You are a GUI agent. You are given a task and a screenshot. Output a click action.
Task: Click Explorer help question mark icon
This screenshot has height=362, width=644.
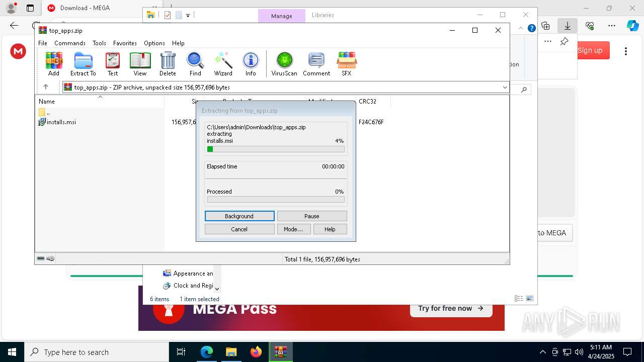coord(531,28)
